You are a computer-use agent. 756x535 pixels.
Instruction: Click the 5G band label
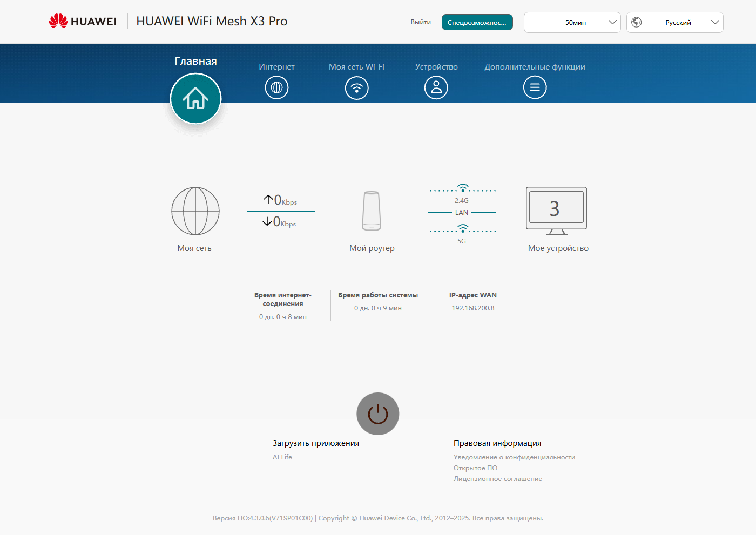click(x=462, y=241)
